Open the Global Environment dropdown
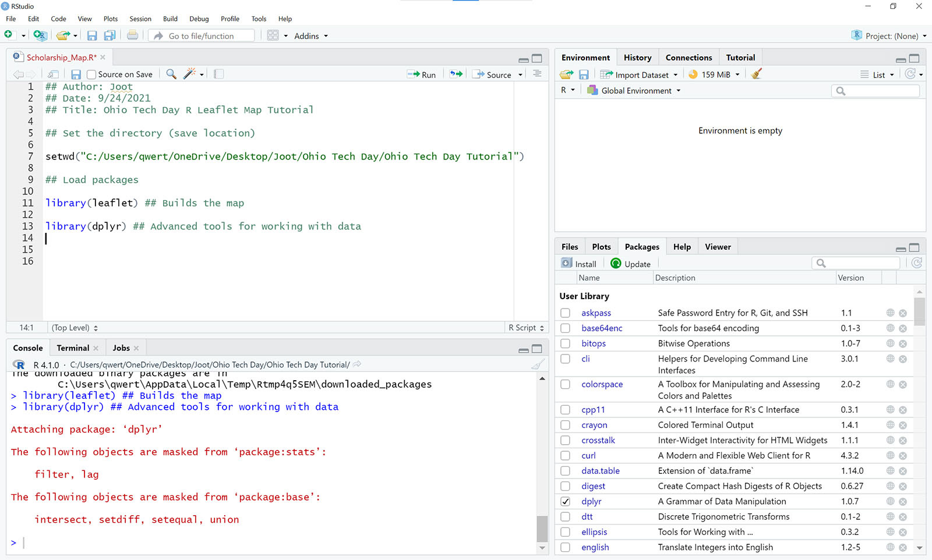 coord(634,90)
